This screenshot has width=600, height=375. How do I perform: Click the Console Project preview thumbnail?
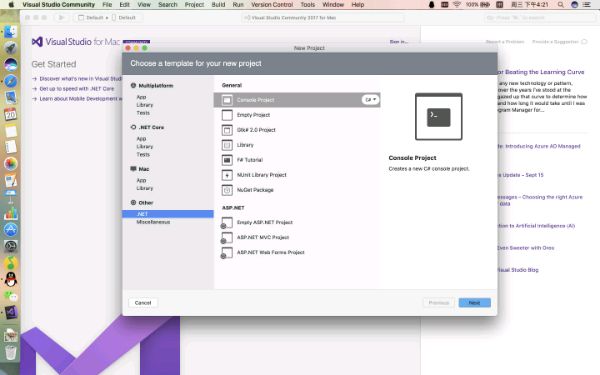pyautogui.click(x=439, y=117)
